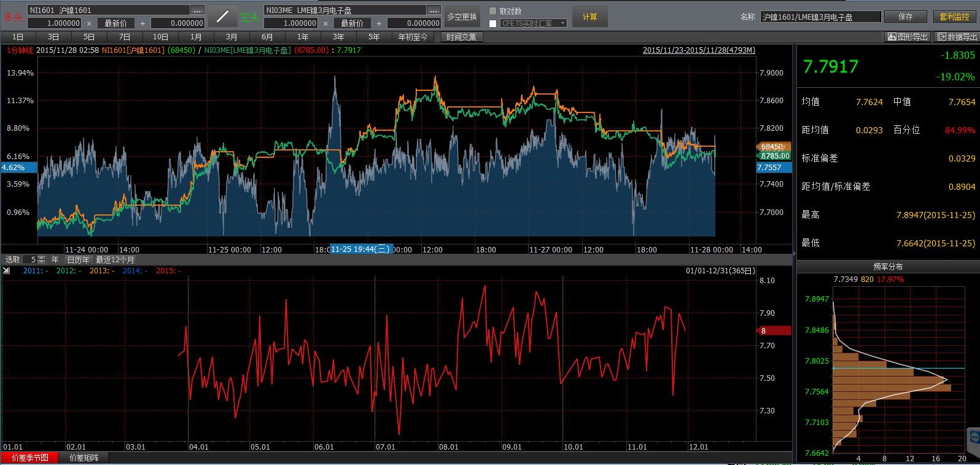Viewport: 980px width, 465px height.
Task: Enable the 取对数 checkbox
Action: coord(492,11)
